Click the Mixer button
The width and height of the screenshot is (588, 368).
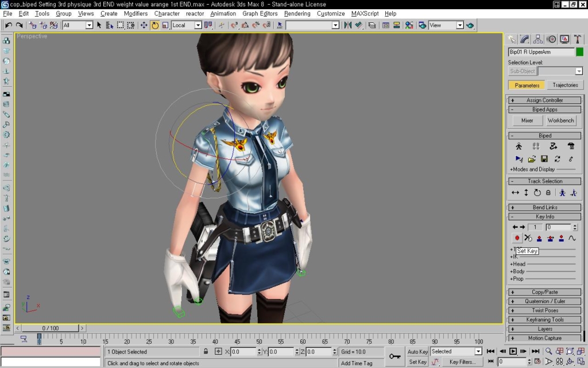tap(527, 121)
